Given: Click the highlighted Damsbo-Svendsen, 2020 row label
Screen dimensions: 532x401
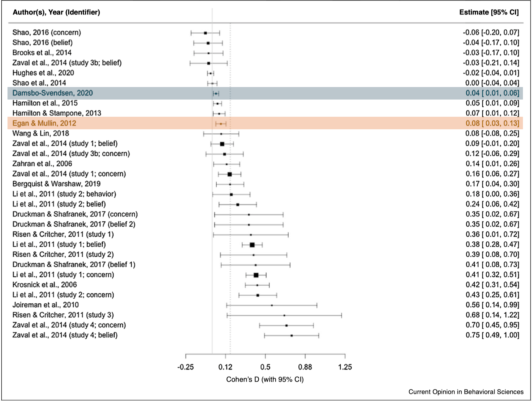Looking at the screenshot, I should tap(53, 93).
